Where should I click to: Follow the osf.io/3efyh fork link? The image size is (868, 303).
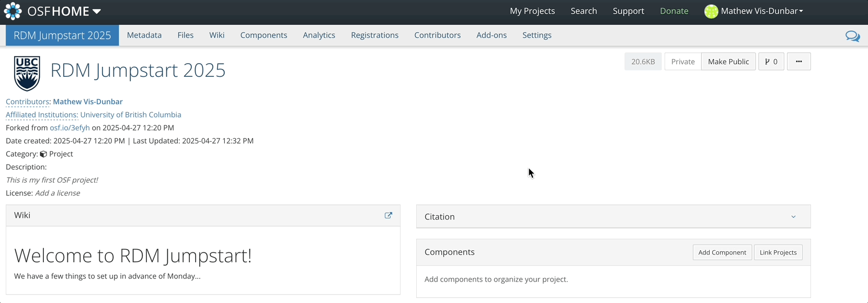click(x=70, y=127)
